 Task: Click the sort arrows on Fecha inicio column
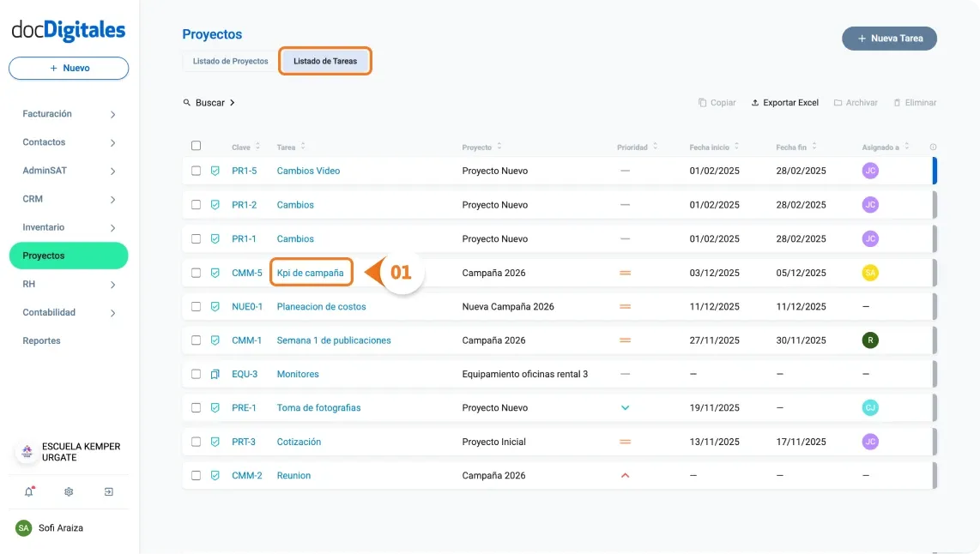coord(736,146)
